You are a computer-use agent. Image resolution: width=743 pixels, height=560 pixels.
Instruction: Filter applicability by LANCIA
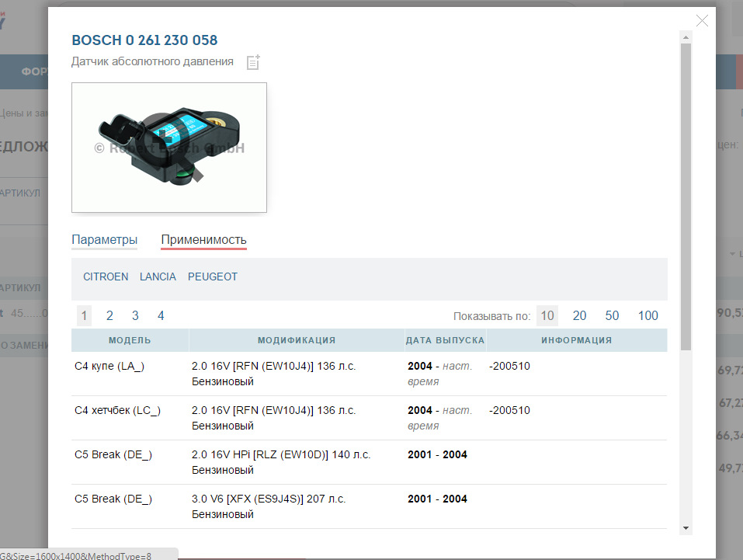tap(158, 277)
